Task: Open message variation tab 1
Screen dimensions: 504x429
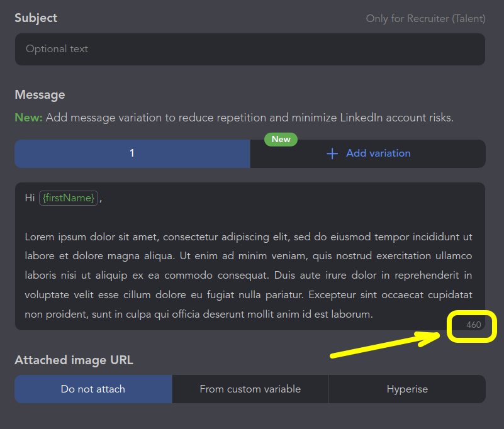Action: pyautogui.click(x=132, y=153)
